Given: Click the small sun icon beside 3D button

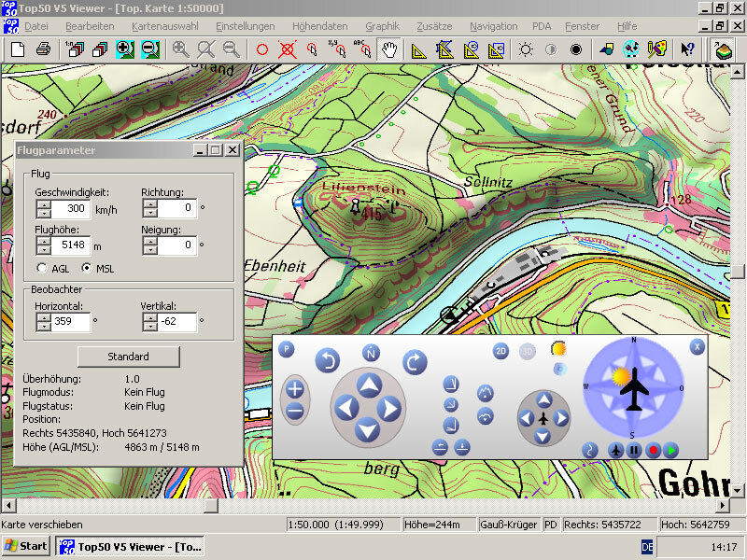Looking at the screenshot, I should 558,349.
